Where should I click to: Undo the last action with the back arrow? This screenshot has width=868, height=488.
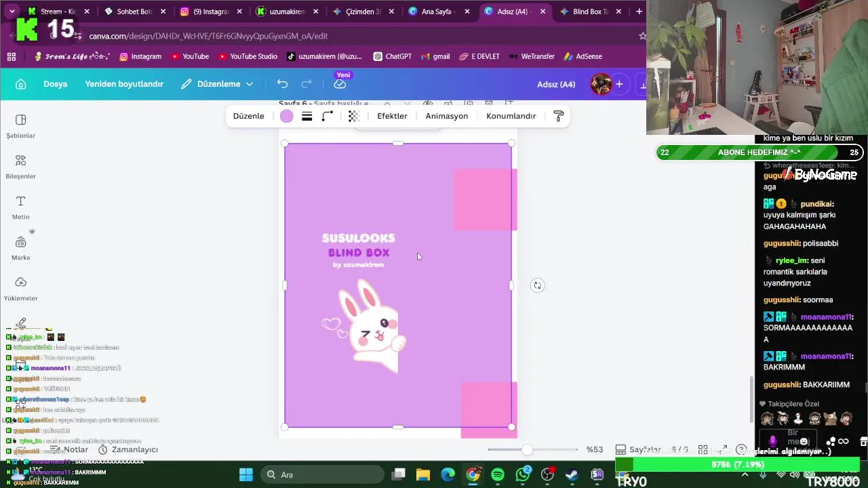coord(283,84)
